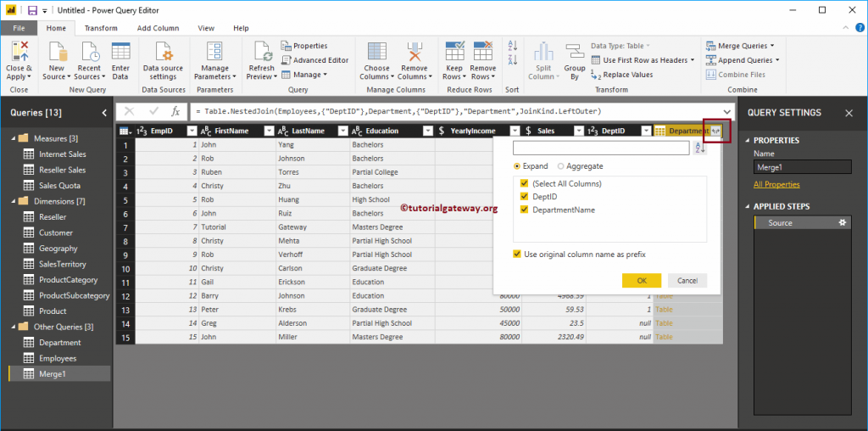The width and height of the screenshot is (868, 431).
Task: Click the Enter Data table icon
Action: pos(120,52)
